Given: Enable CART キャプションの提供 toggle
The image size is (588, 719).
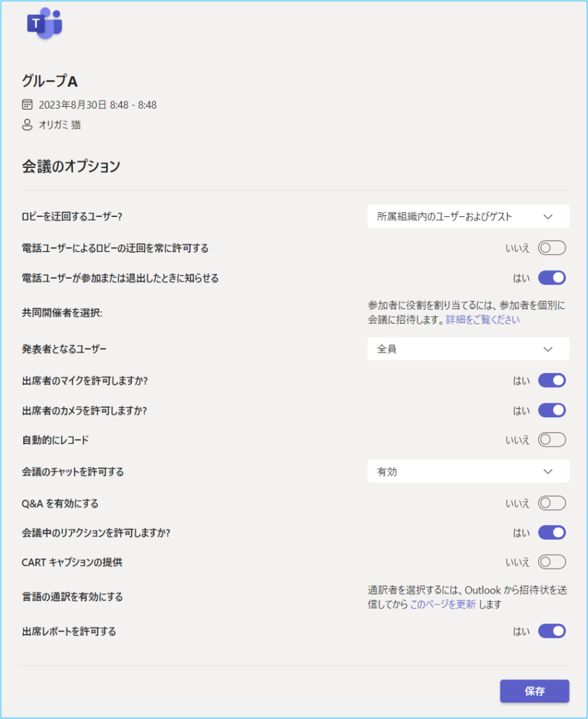Looking at the screenshot, I should click(551, 562).
